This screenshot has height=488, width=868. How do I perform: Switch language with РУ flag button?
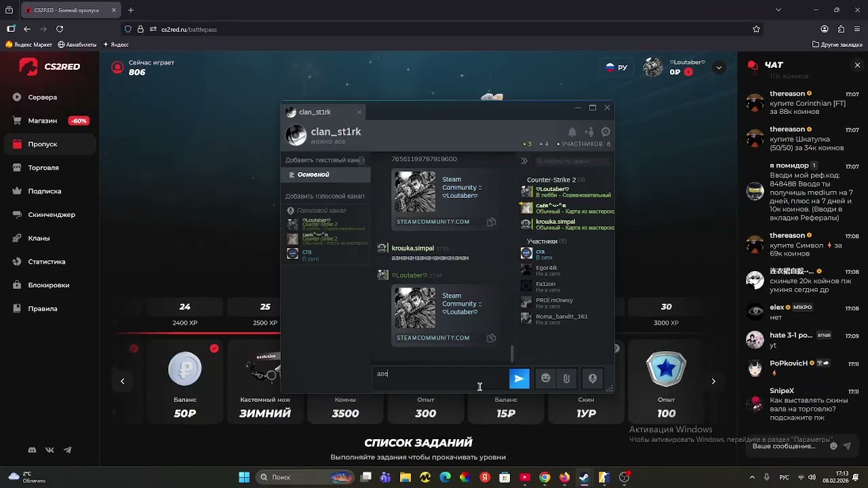pyautogui.click(x=616, y=68)
